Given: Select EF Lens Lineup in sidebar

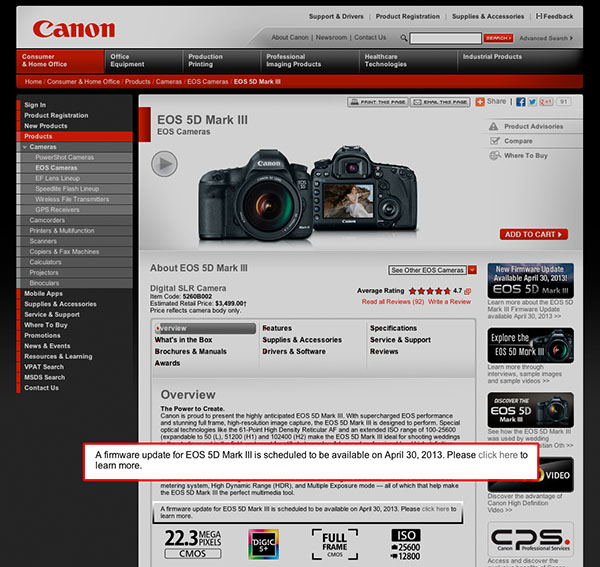Looking at the screenshot, I should pyautogui.click(x=57, y=178).
